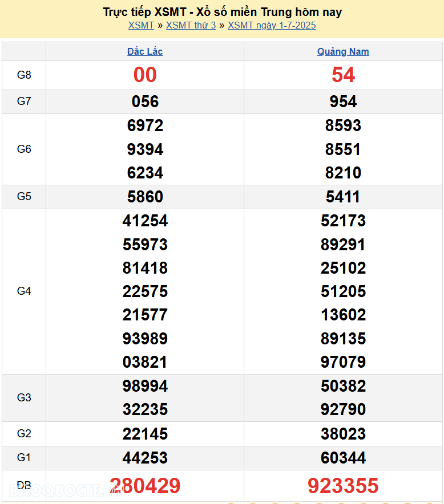This screenshot has width=444, height=504.
Task: Select G8 result 54 for Quảng Nam
Action: 343,75
